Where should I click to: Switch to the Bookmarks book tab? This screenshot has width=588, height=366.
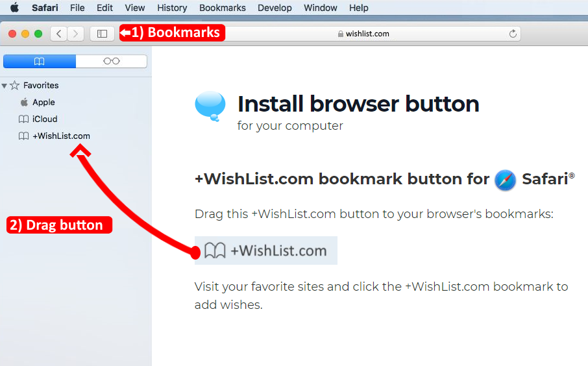(x=40, y=61)
